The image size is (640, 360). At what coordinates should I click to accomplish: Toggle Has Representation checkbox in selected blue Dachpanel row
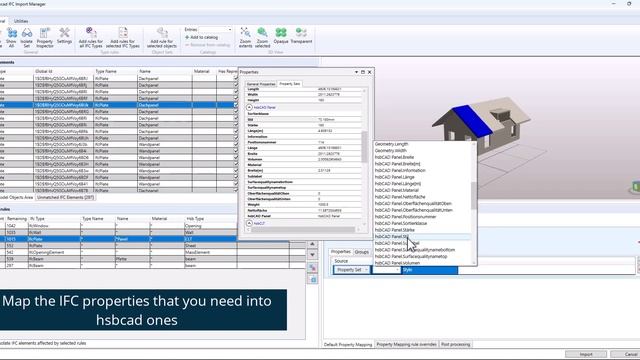[x=236, y=104]
